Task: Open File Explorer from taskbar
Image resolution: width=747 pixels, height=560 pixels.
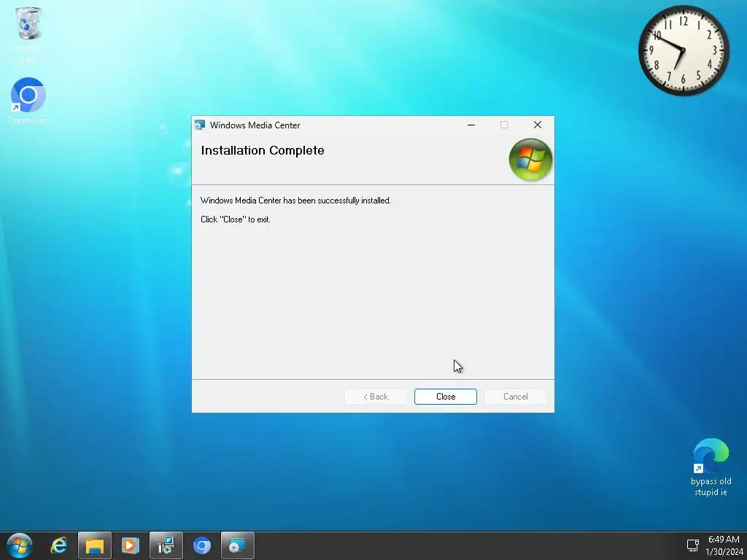Action: click(x=95, y=545)
